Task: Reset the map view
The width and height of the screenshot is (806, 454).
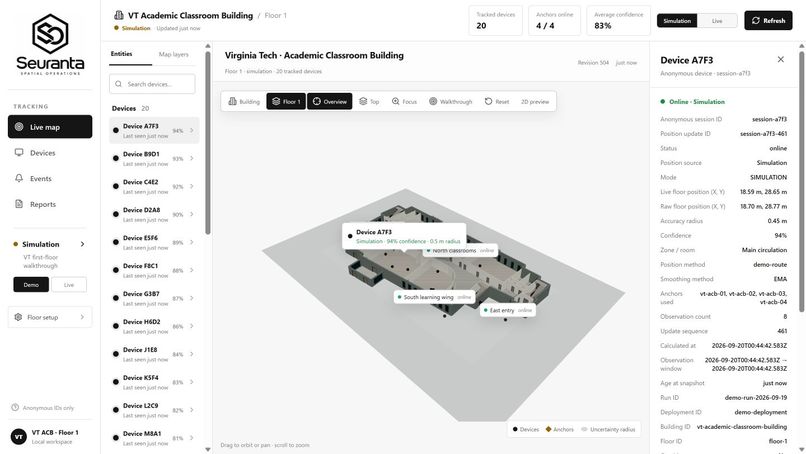Action: coord(497,102)
